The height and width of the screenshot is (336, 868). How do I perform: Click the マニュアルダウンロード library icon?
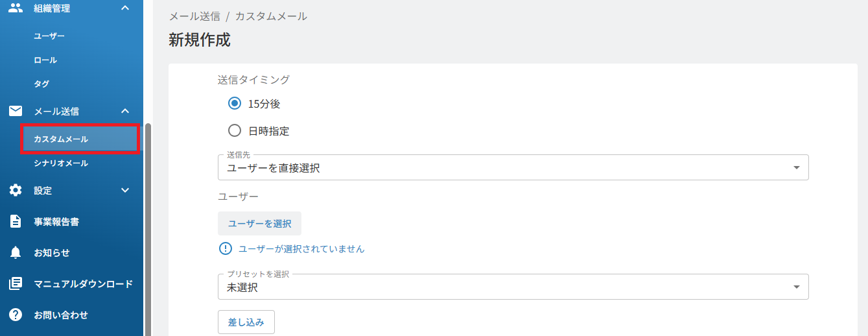pyautogui.click(x=16, y=283)
